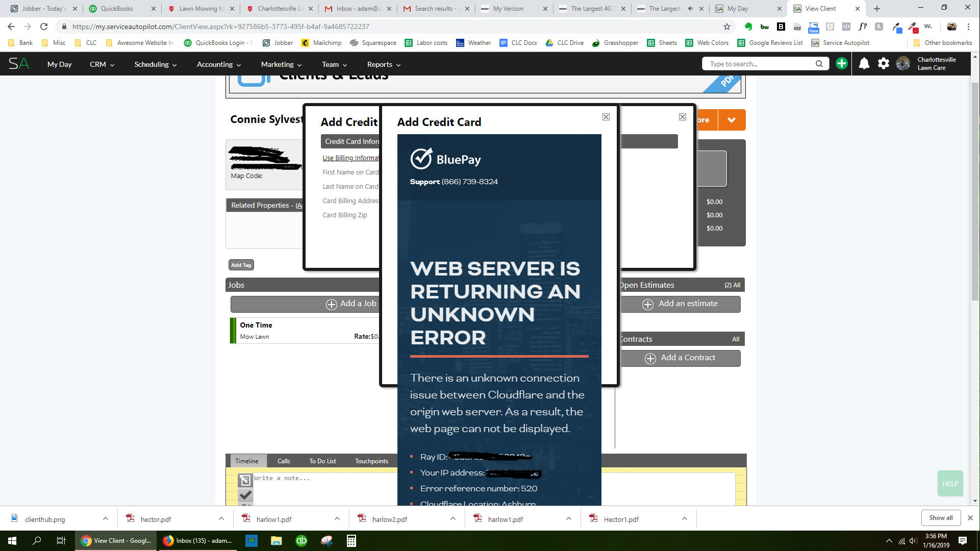
Task: Open a new browser tab
Action: [877, 9]
